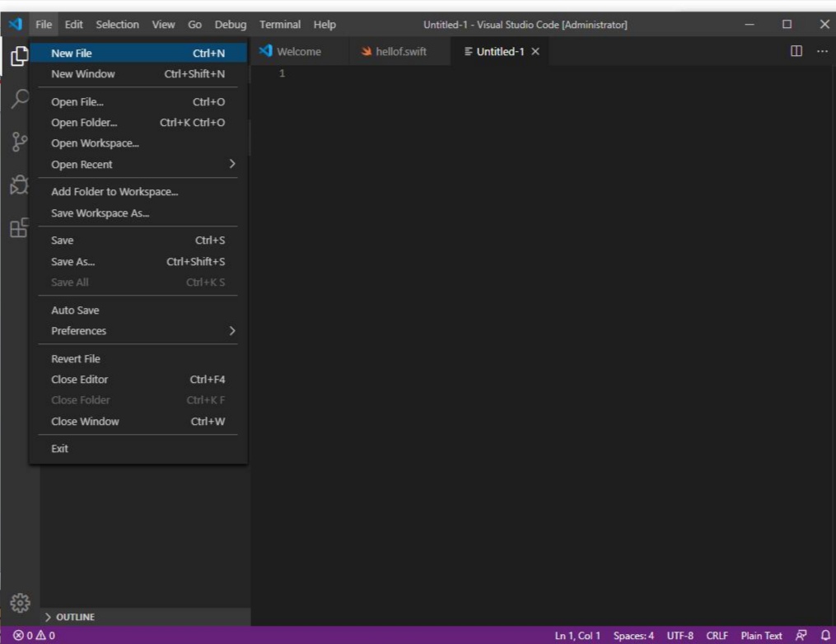The image size is (836, 644).
Task: Split the editor using the icon
Action: click(x=796, y=50)
